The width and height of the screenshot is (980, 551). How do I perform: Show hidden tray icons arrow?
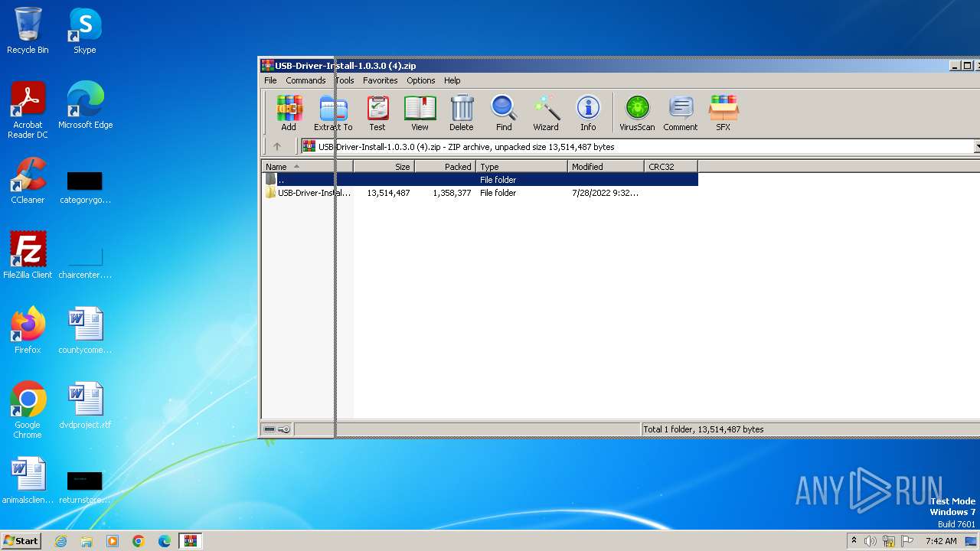(x=854, y=541)
